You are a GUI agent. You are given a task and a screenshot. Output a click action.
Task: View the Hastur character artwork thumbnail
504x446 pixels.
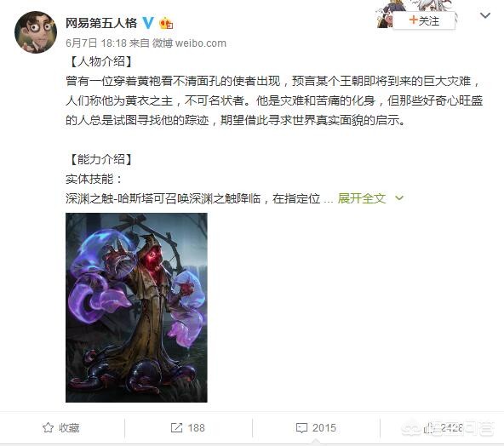(136, 307)
